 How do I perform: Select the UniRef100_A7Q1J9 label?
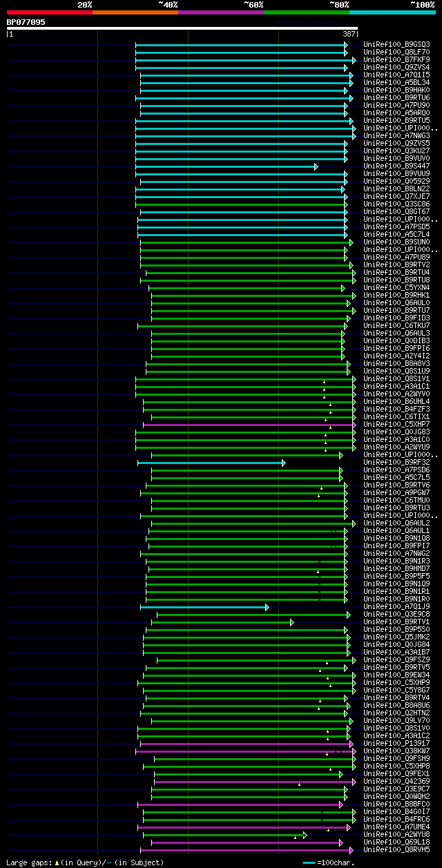(396, 606)
